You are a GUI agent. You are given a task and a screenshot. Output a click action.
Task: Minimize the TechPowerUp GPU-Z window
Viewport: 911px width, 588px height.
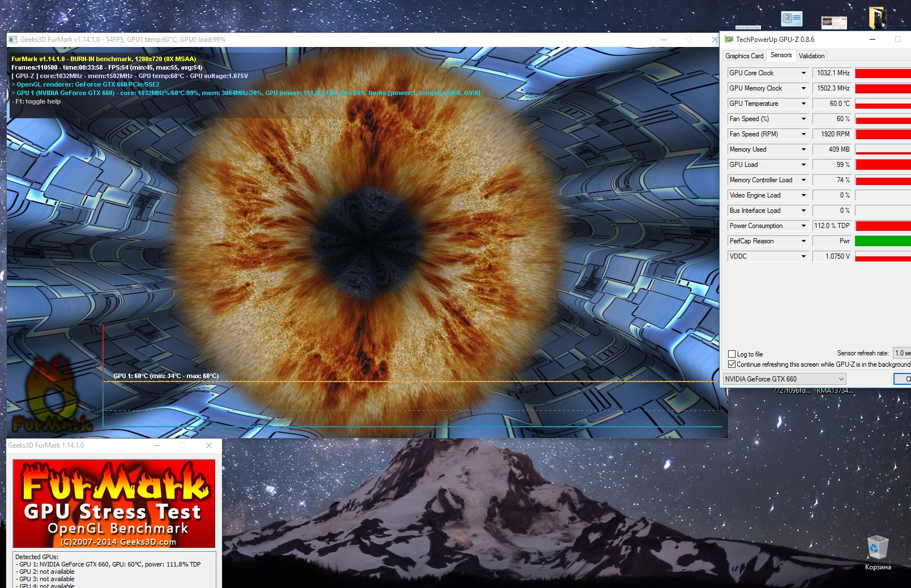(872, 40)
